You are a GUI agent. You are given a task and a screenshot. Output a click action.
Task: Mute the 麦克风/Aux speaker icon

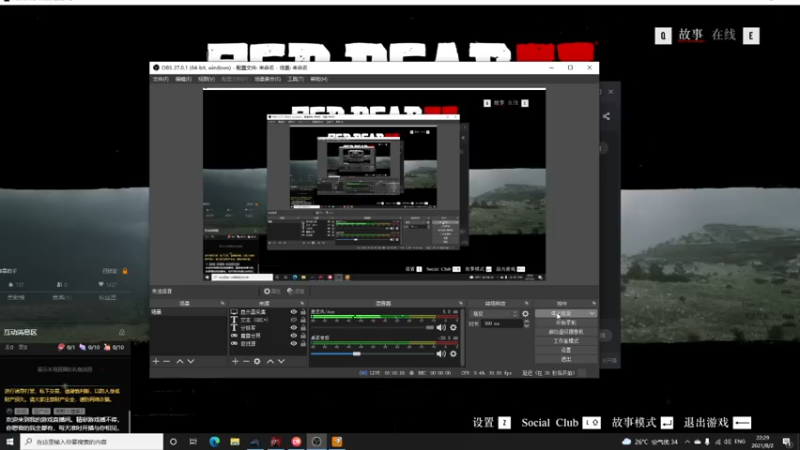tap(441, 328)
